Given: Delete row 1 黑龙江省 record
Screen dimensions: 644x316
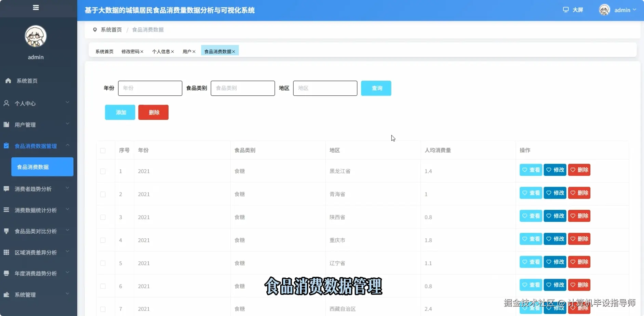Looking at the screenshot, I should pos(579,170).
